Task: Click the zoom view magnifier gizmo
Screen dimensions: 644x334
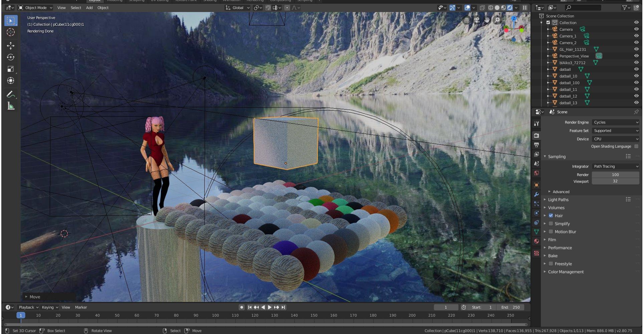Action: tap(497, 20)
